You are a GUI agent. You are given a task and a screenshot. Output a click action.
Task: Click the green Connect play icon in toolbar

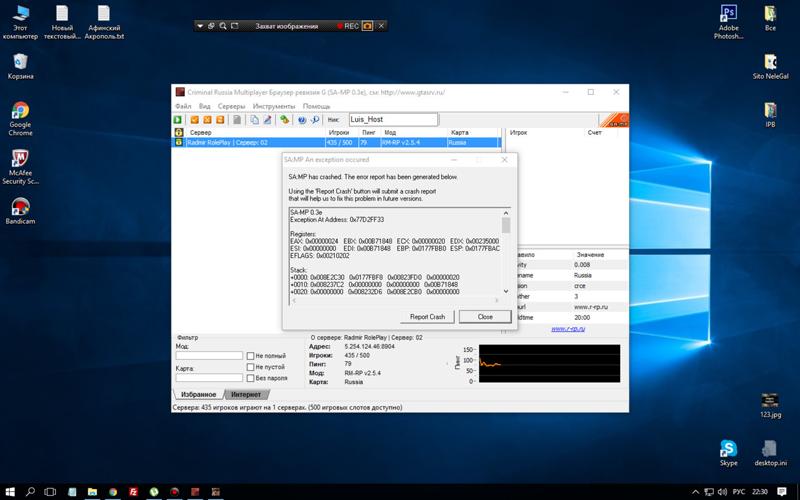[178, 119]
